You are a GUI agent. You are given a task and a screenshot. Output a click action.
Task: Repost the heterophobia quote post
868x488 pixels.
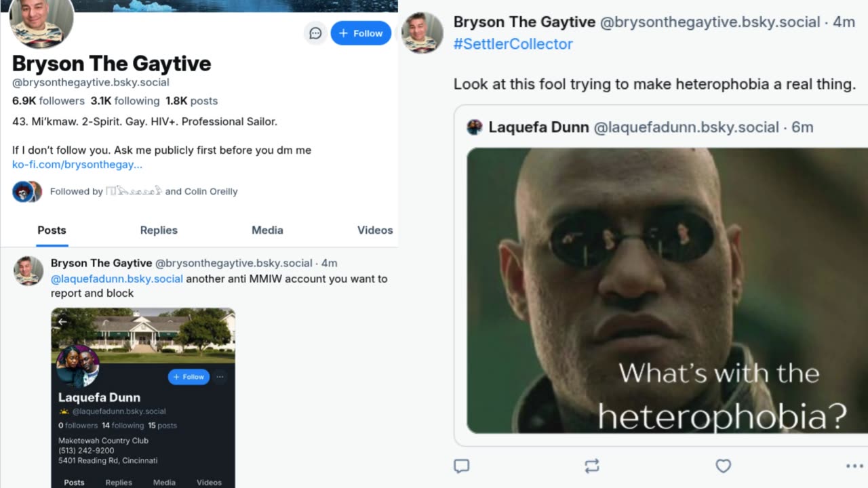click(592, 466)
